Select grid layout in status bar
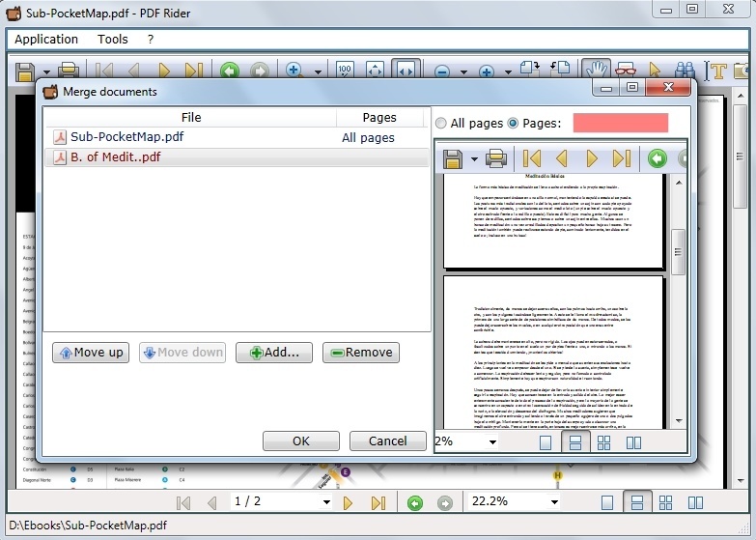 pyautogui.click(x=666, y=503)
